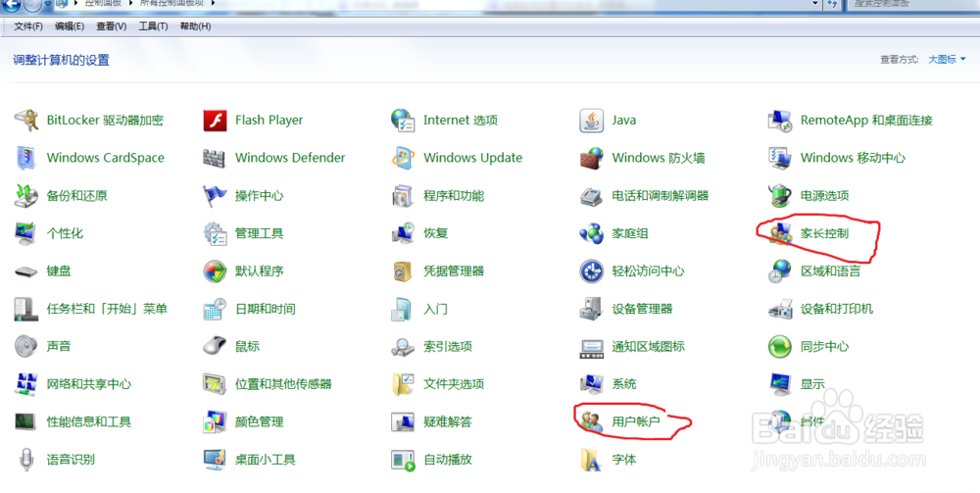Viewport: 980px width, 493px height.
Task: Open 通知区域图标 link
Action: tap(648, 346)
